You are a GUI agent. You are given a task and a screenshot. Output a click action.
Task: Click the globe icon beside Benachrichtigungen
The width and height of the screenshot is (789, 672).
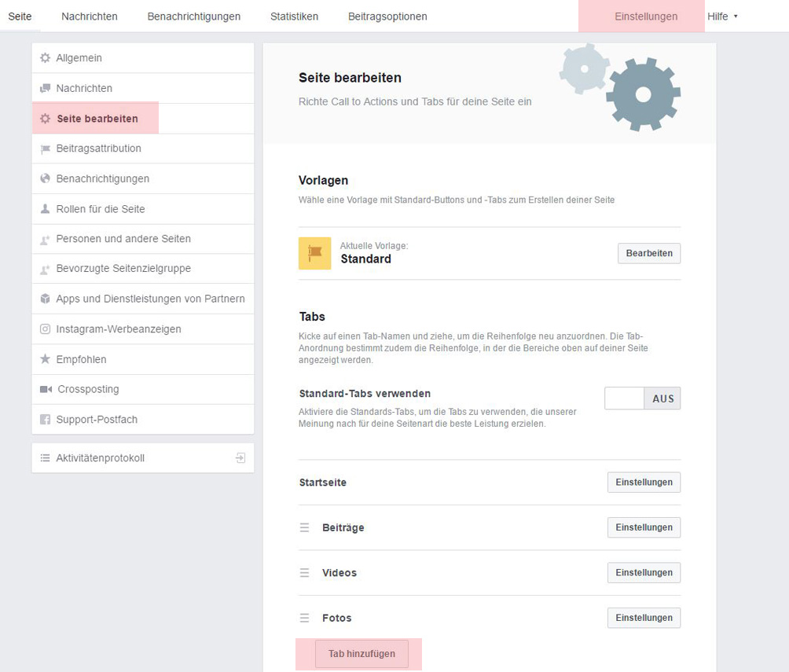pos(45,179)
